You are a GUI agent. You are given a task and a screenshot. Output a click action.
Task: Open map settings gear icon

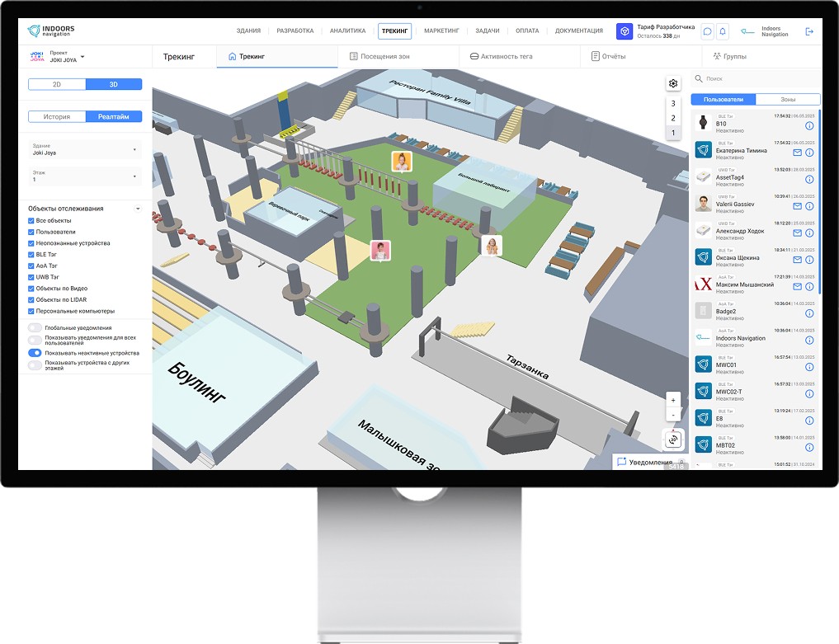point(673,83)
